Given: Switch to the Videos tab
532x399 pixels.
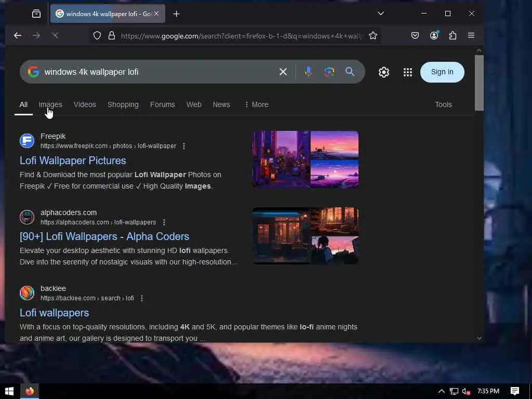Looking at the screenshot, I should click(x=85, y=104).
